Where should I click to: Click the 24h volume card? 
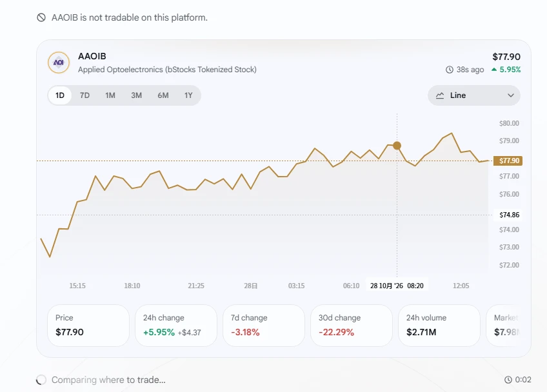tap(439, 326)
